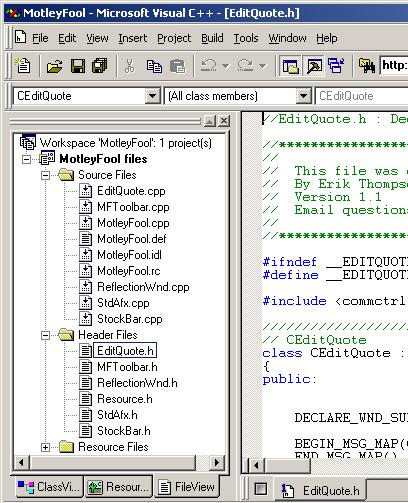Close the workspace pane with X button

[224, 121]
